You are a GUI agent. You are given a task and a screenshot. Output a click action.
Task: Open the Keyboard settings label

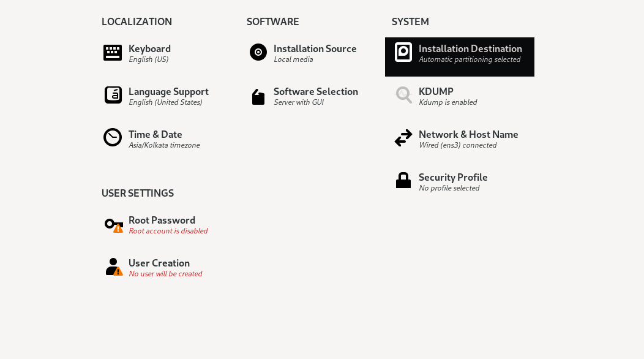point(149,48)
